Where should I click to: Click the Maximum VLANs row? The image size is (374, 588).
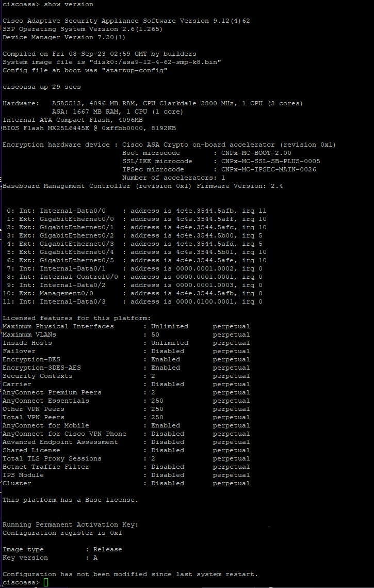(126, 335)
